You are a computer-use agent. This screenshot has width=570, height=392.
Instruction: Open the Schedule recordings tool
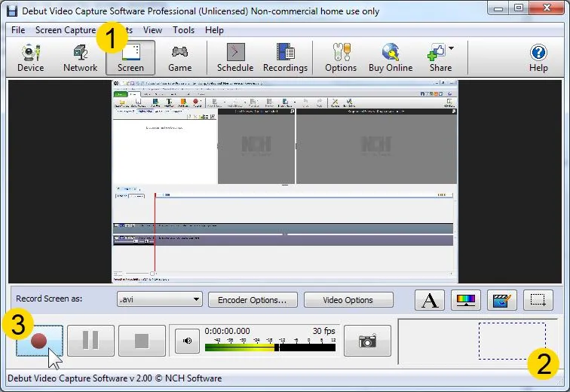(235, 58)
